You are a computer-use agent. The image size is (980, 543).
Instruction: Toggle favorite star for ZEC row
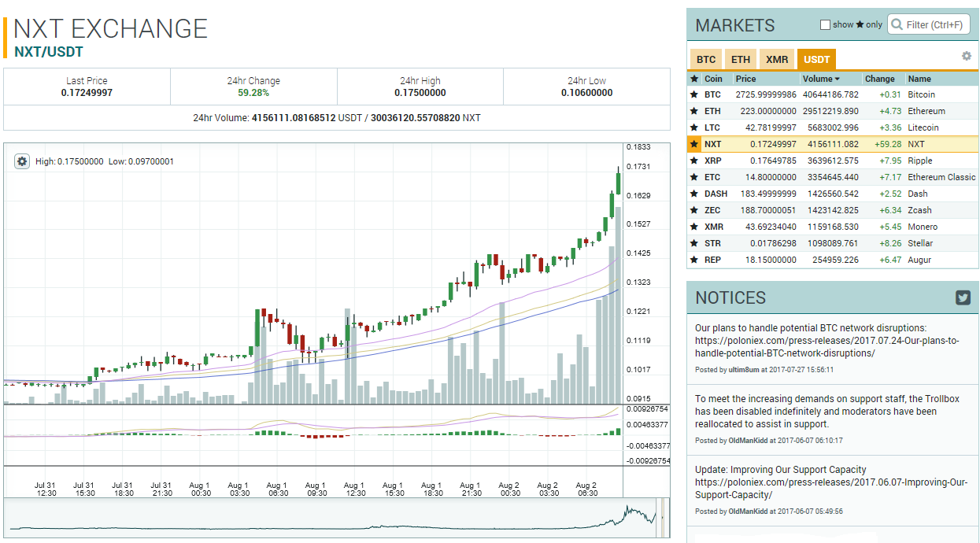pos(694,210)
